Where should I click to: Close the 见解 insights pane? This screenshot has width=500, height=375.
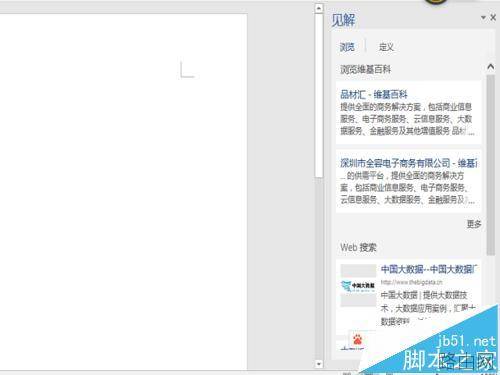tap(493, 17)
